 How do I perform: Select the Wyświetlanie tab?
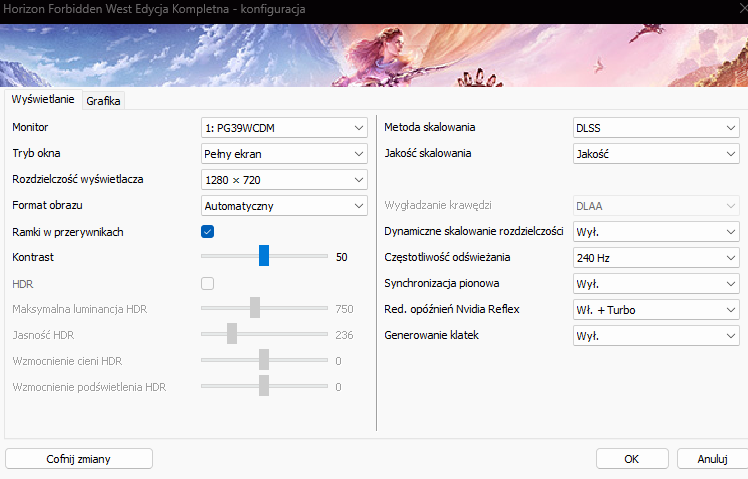pyautogui.click(x=43, y=99)
